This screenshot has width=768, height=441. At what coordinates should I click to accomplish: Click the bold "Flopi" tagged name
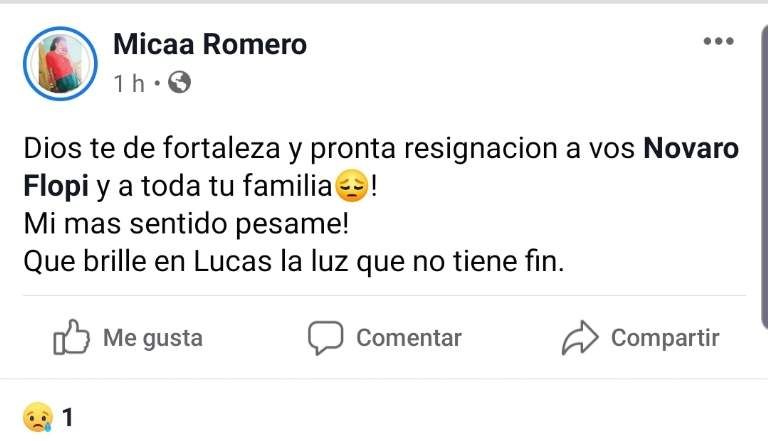tap(48, 187)
